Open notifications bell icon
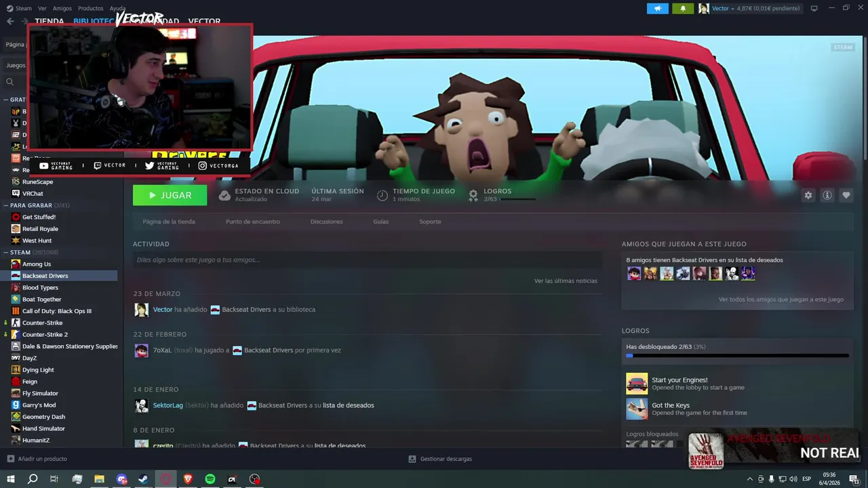868x488 pixels. pyautogui.click(x=683, y=8)
